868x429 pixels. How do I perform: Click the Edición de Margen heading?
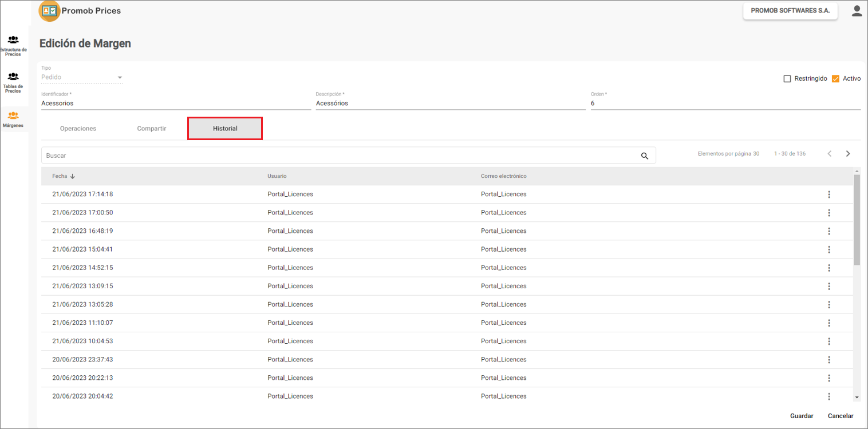(85, 43)
